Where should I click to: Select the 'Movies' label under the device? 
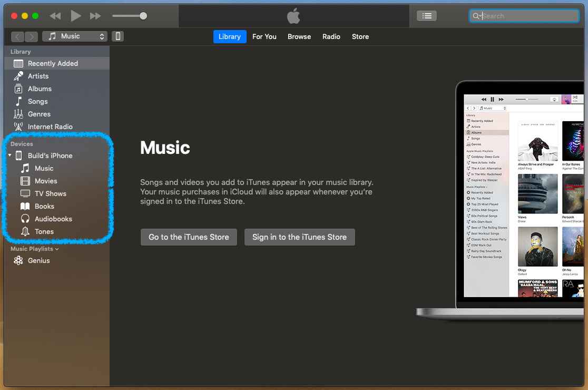(46, 181)
